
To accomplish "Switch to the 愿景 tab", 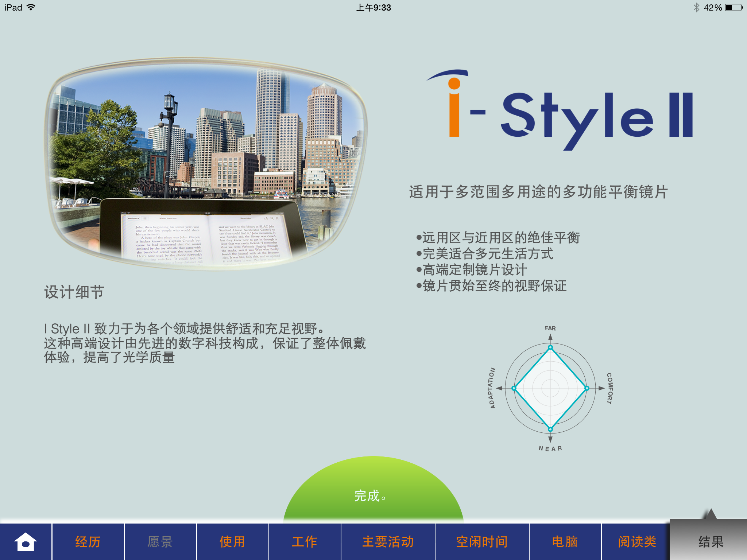I will (160, 542).
